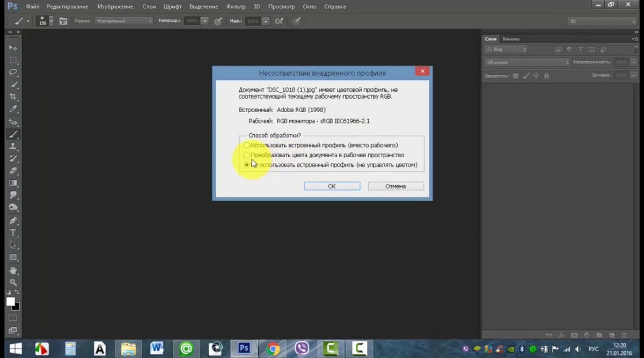Select the Zoom tool
The width and height of the screenshot is (644, 358).
(13, 282)
